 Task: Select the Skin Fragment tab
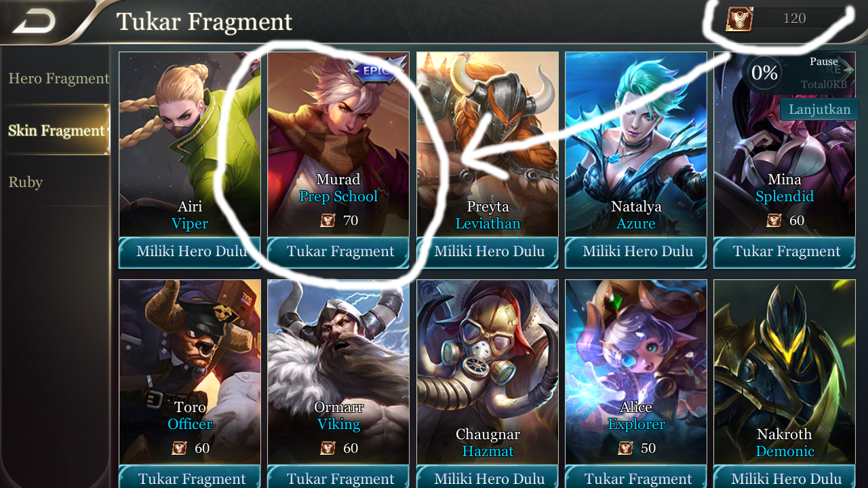(56, 130)
